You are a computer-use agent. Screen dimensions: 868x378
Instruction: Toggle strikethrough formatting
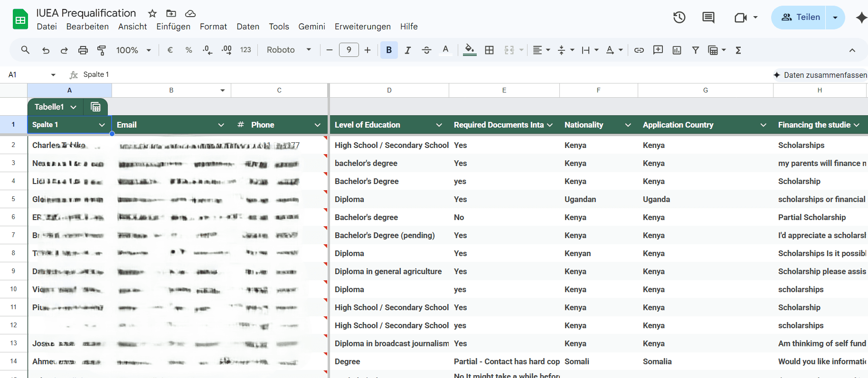click(426, 50)
